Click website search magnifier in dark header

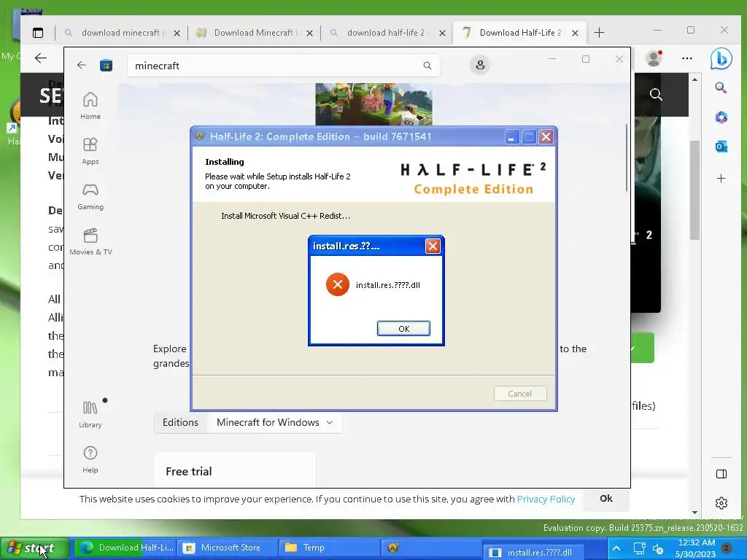pyautogui.click(x=656, y=94)
